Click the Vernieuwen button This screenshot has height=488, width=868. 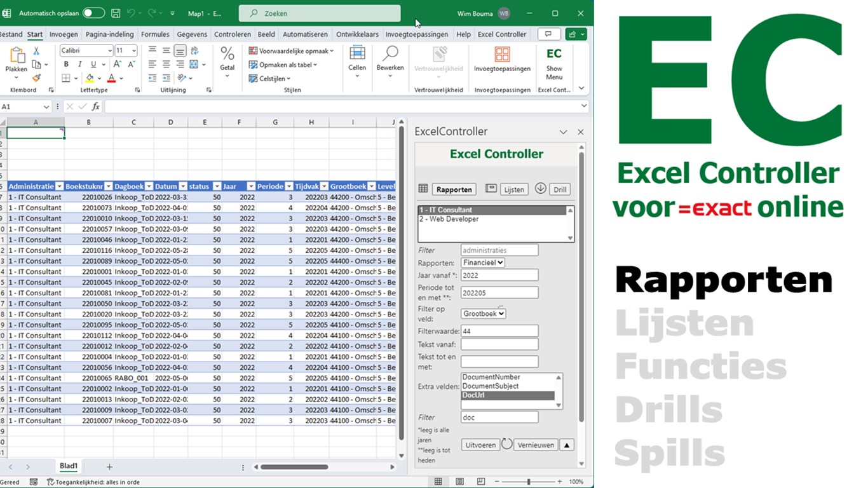click(x=536, y=445)
